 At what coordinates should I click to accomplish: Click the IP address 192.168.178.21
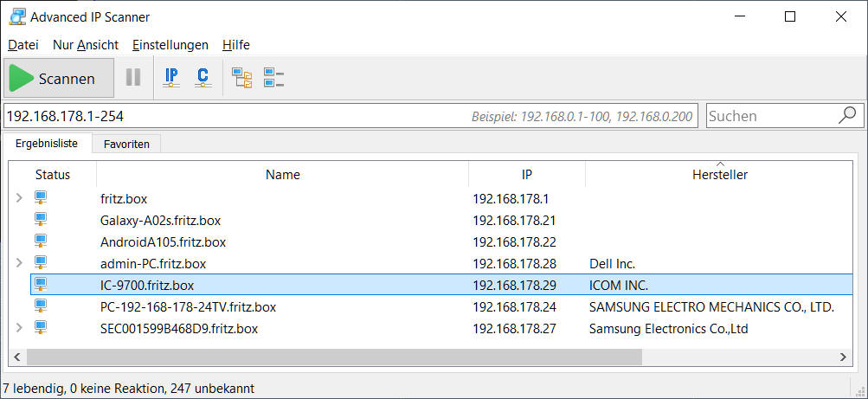(x=514, y=220)
